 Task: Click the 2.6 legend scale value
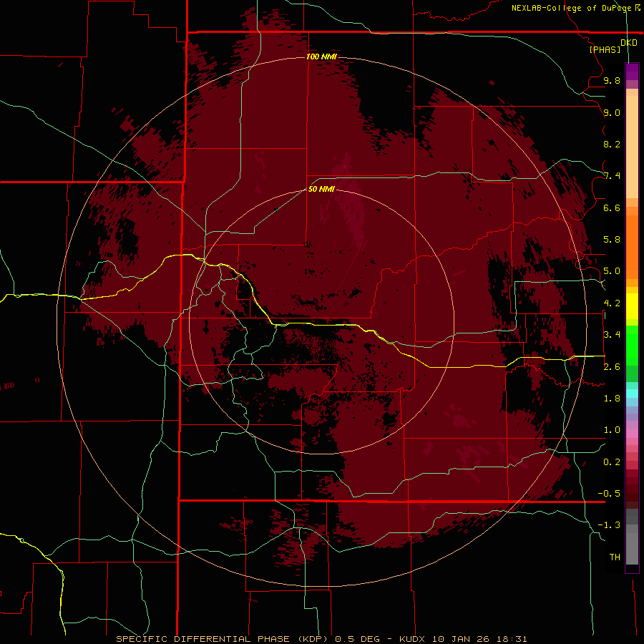(612, 367)
